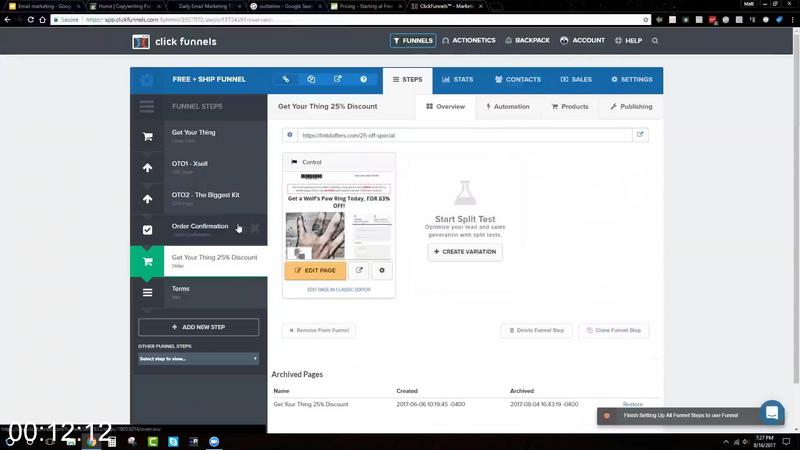Click Clone Funnel Step button
Screen dimensions: 800x450
614,330
